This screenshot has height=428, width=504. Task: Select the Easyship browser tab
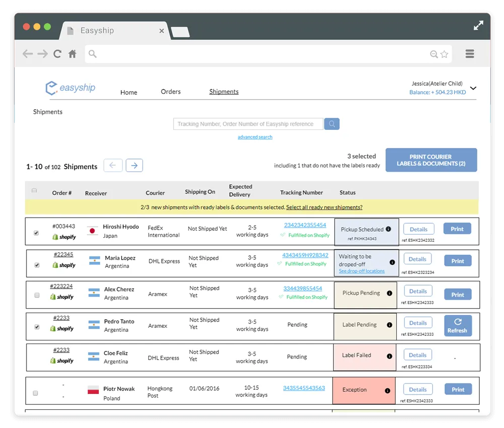114,31
